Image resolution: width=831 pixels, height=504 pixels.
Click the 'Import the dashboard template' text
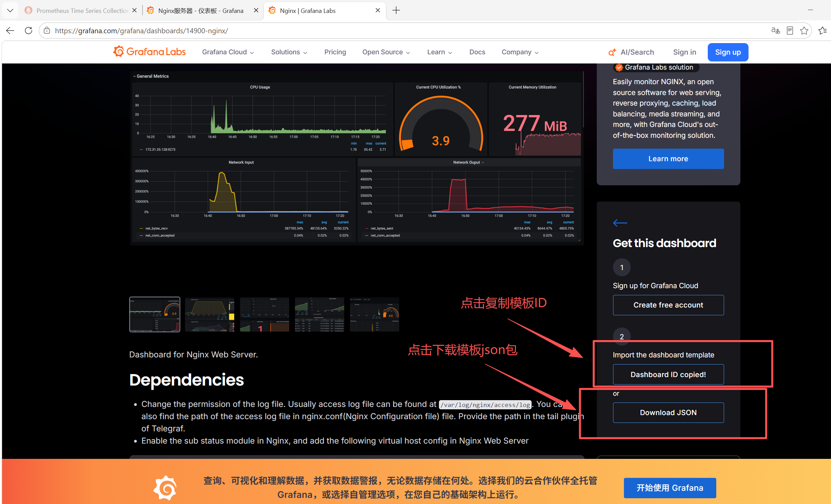[664, 355]
